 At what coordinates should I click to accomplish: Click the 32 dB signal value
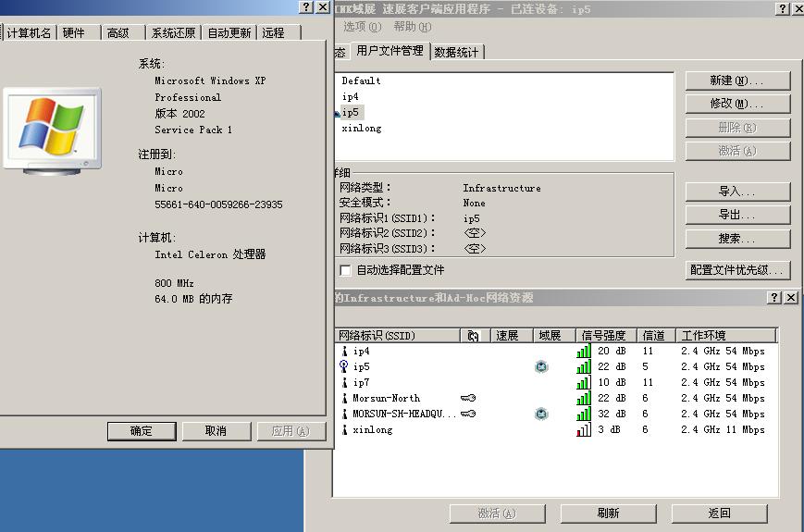[612, 414]
